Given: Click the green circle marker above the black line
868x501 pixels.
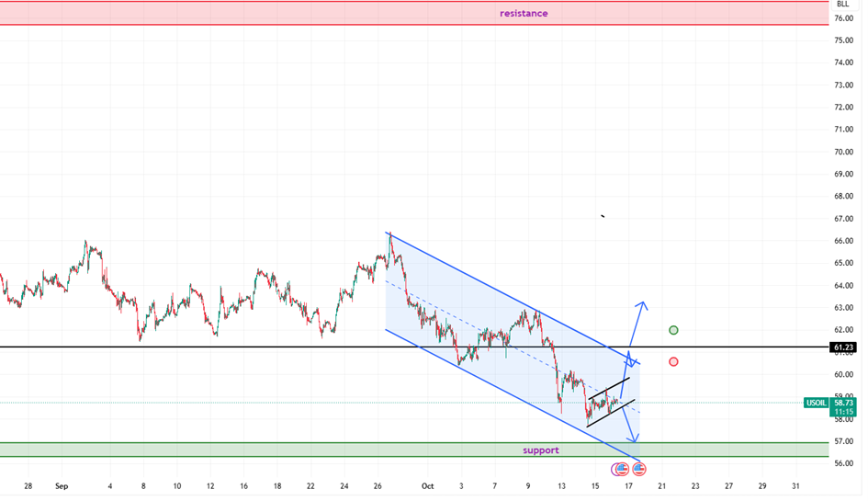Looking at the screenshot, I should pos(674,330).
